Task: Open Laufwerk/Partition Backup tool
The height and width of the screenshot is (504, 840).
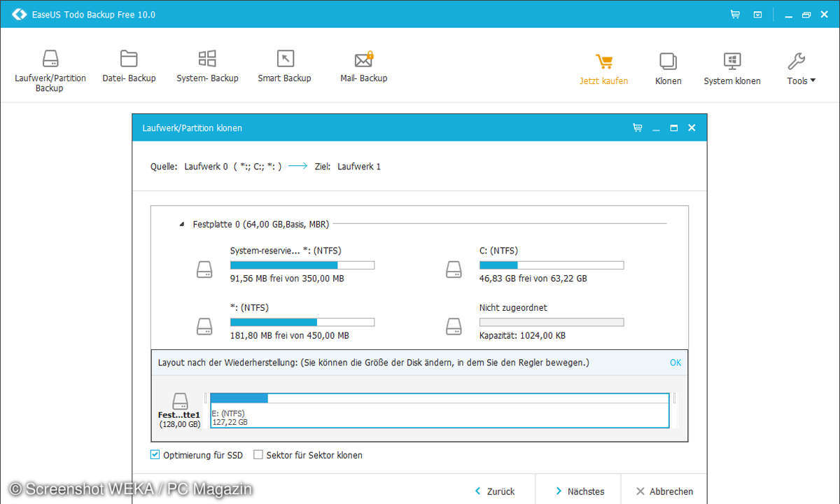Action: tap(50, 71)
